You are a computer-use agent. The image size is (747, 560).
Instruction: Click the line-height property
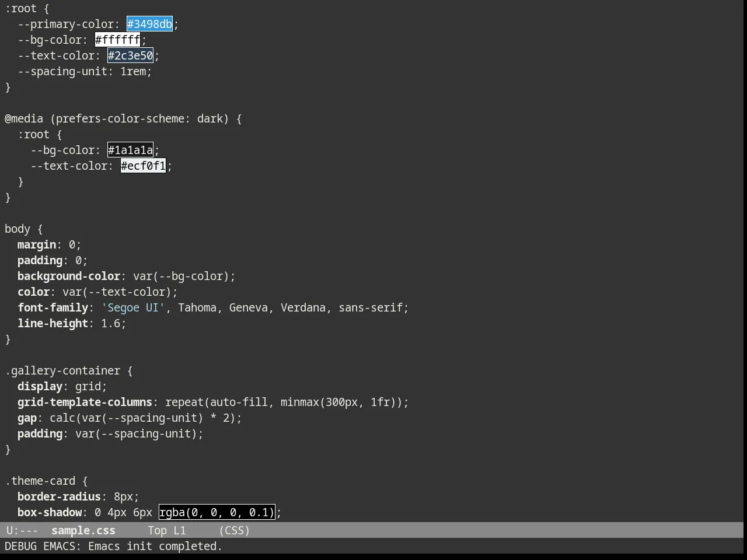(x=53, y=323)
